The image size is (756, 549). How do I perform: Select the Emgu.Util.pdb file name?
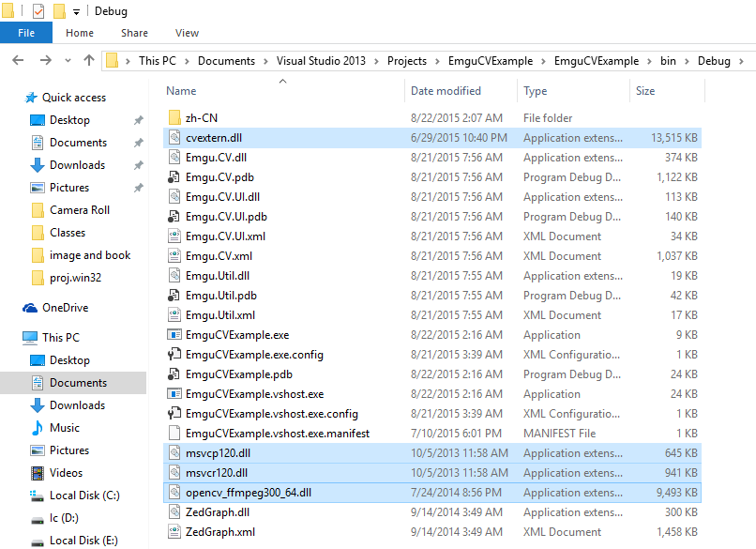tap(220, 296)
